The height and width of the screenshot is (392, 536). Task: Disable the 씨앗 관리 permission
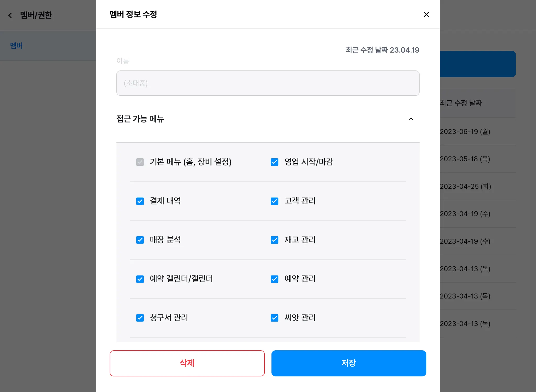click(274, 318)
